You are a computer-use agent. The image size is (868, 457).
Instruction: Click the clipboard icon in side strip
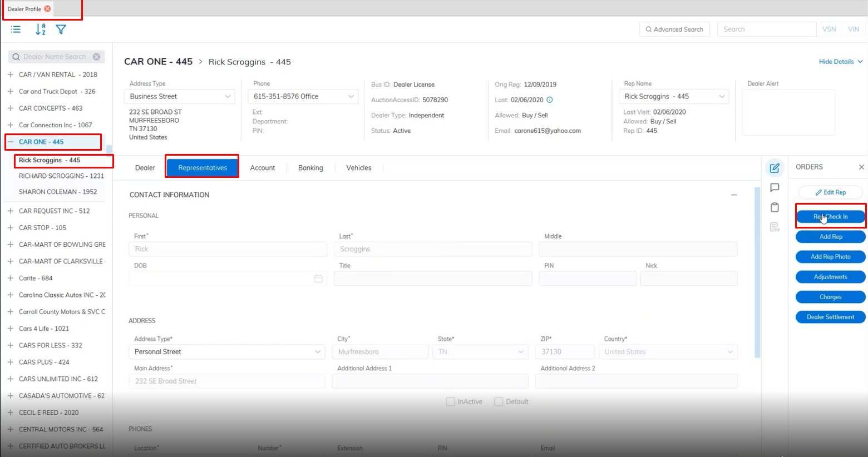(x=775, y=207)
